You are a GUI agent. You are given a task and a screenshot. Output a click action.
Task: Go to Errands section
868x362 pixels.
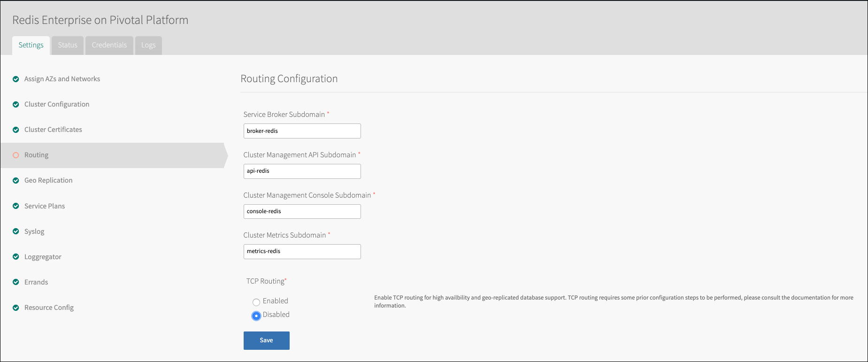36,282
